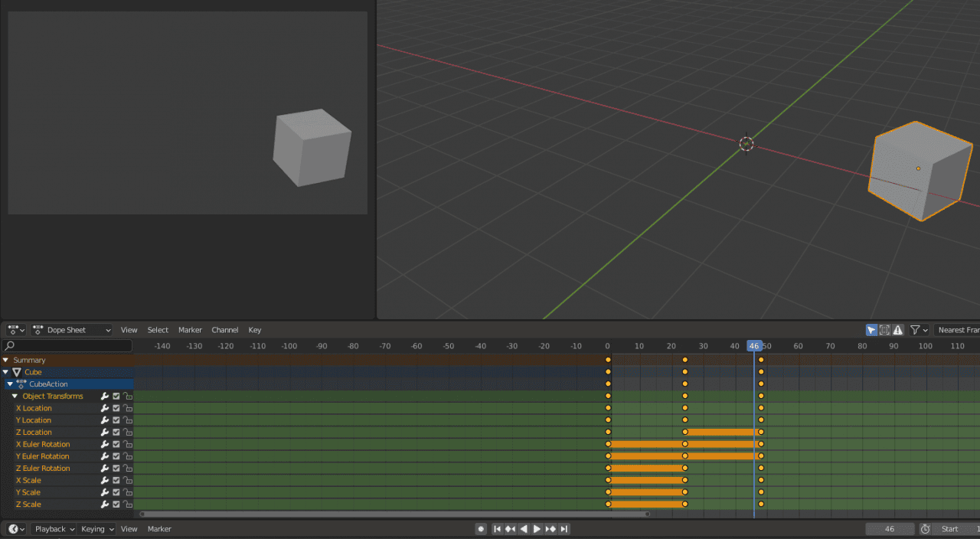Collapse the Summary row
Viewport: 980px width, 539px height.
click(x=5, y=360)
